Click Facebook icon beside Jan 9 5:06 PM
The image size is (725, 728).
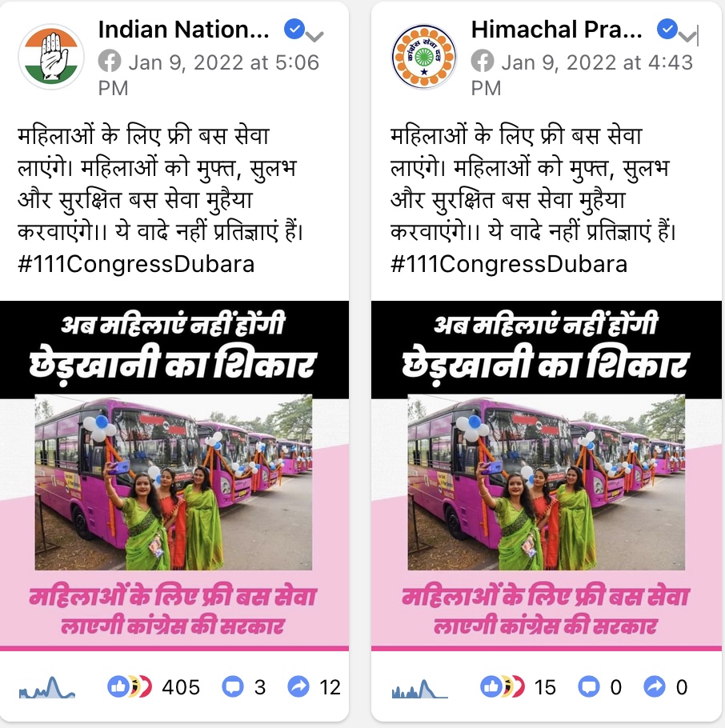click(x=110, y=62)
